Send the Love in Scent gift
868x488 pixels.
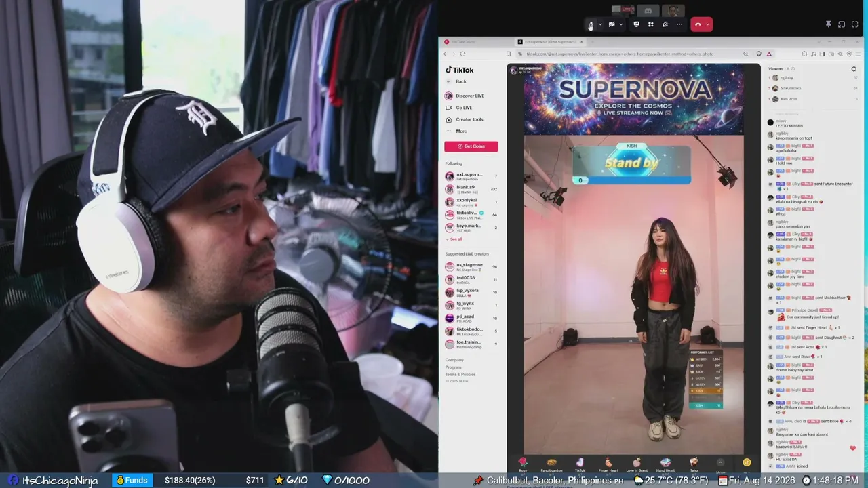637,464
